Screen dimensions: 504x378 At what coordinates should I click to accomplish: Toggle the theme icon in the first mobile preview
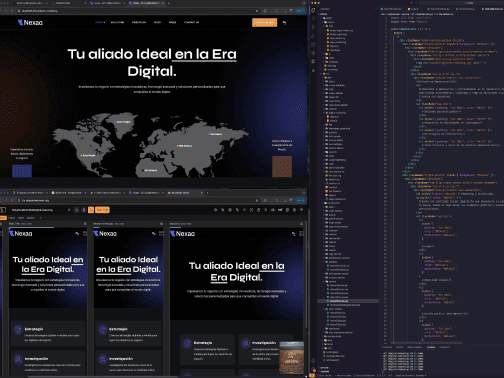77,234
